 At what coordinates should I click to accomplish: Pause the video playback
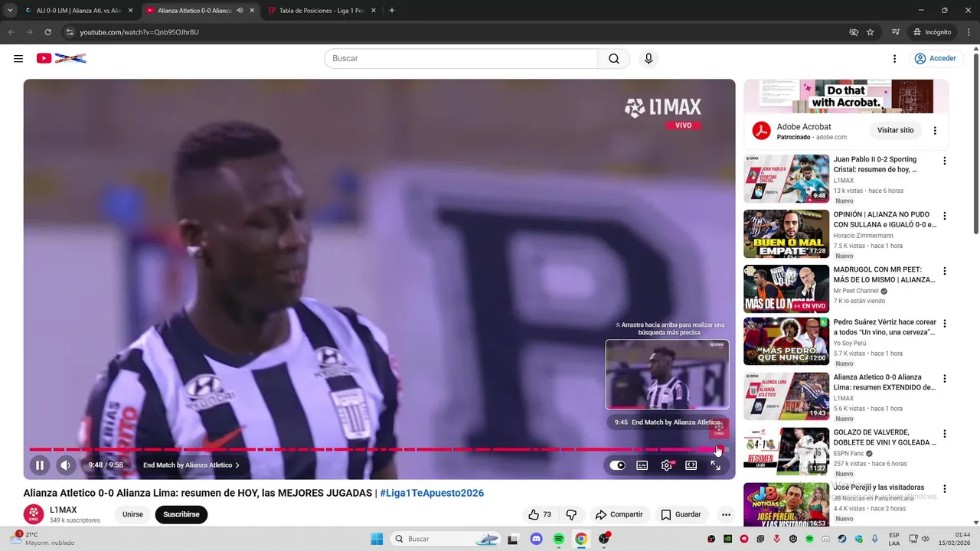pyautogui.click(x=40, y=465)
